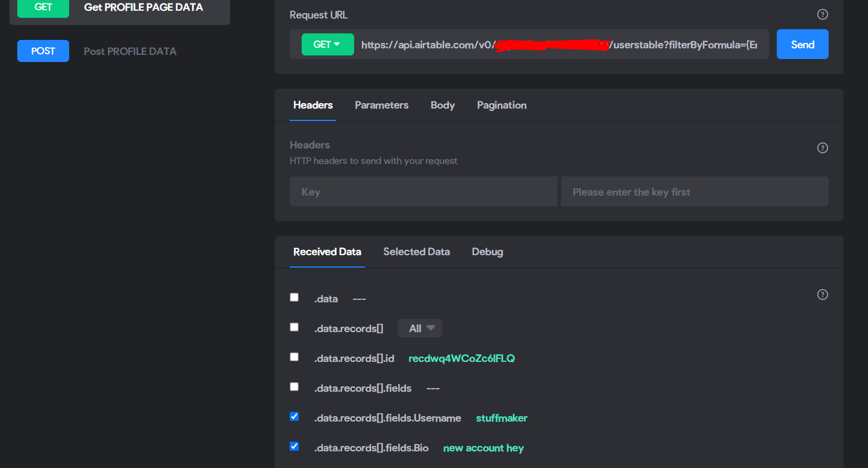This screenshot has height=468, width=868.
Task: Check the .data.records[].fields checkbox
Action: 294,386
